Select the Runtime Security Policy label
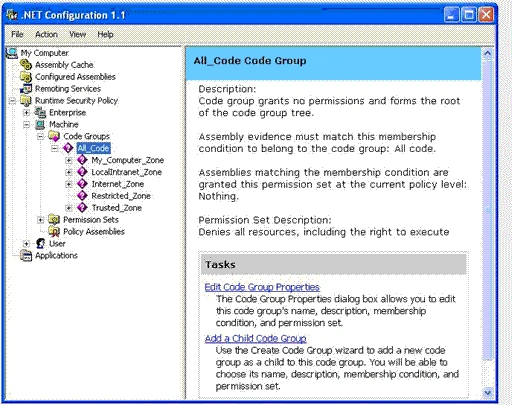 click(x=76, y=100)
